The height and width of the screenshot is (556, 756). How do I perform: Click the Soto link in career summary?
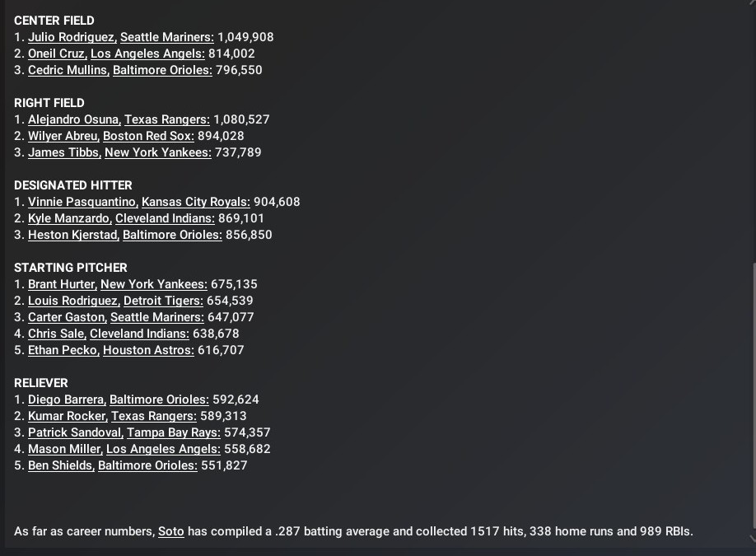[170, 531]
